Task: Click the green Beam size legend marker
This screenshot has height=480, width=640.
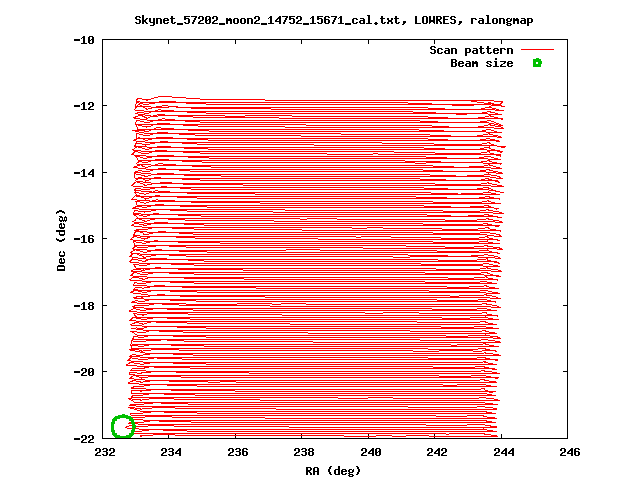Action: point(537,63)
